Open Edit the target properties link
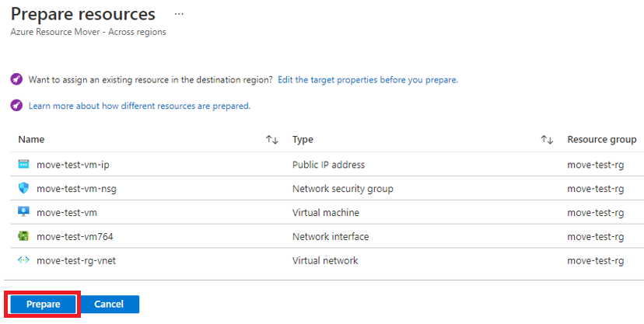644x324 pixels. point(368,79)
